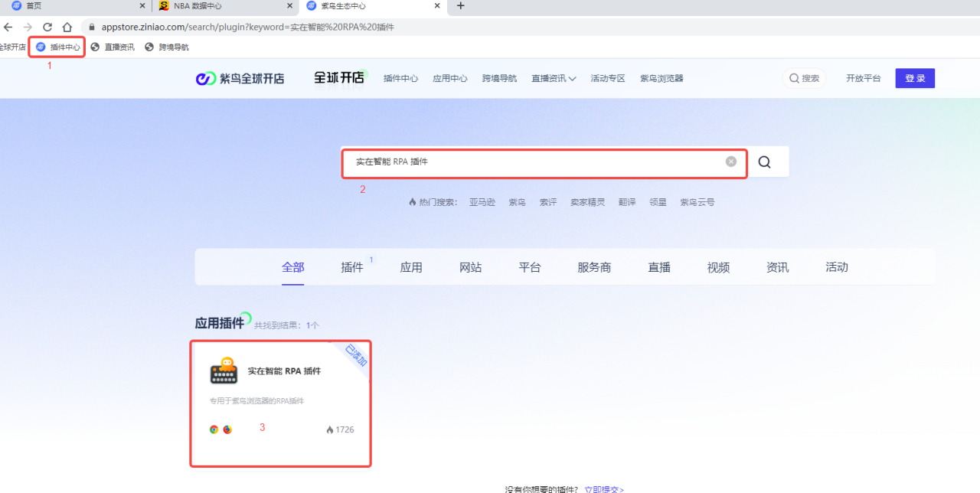Open 全球开店 bookmark
Image resolution: width=980 pixels, height=493 pixels.
click(x=12, y=47)
